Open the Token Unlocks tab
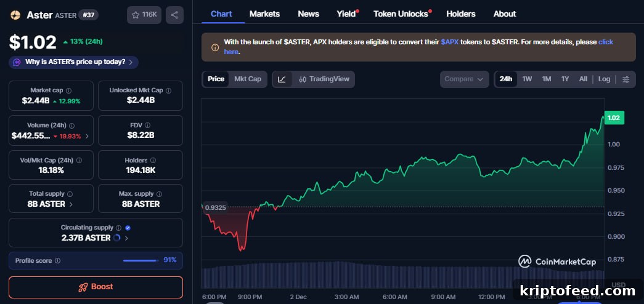The image size is (644, 304). click(x=401, y=14)
